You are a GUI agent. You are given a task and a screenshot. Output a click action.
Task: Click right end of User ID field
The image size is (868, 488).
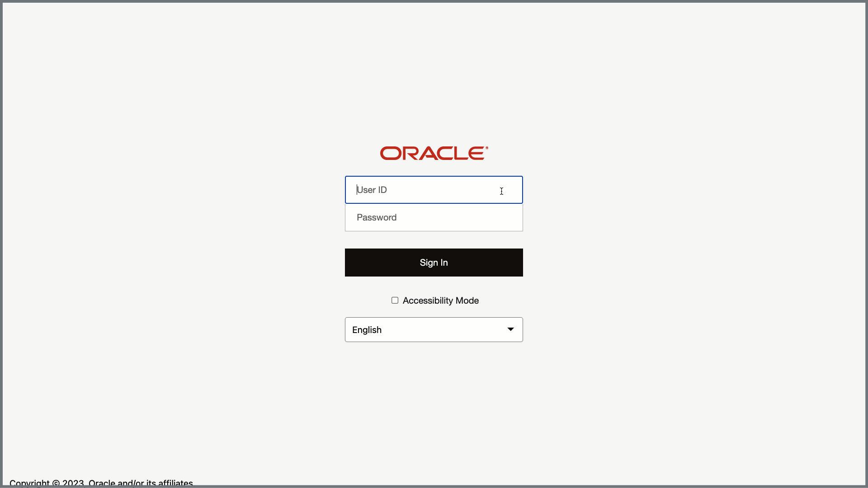click(515, 190)
